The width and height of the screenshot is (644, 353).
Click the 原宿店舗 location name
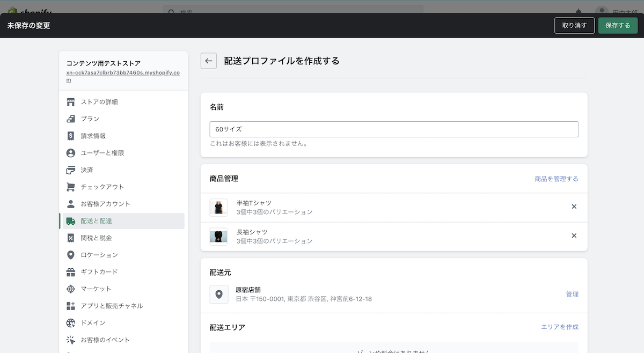click(x=248, y=290)
